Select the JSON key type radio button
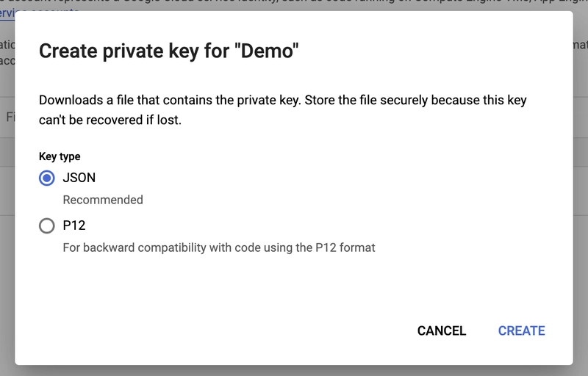The image size is (588, 376). pos(47,178)
